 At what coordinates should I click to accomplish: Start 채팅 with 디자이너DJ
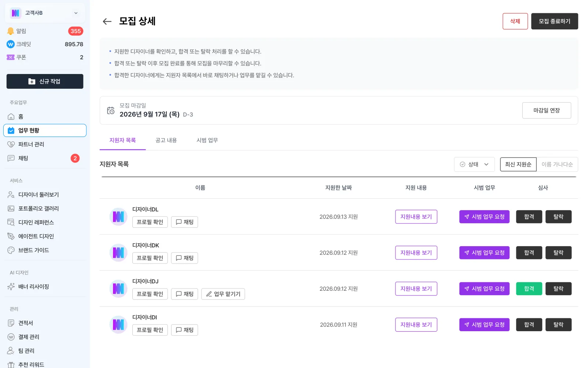[x=184, y=294]
